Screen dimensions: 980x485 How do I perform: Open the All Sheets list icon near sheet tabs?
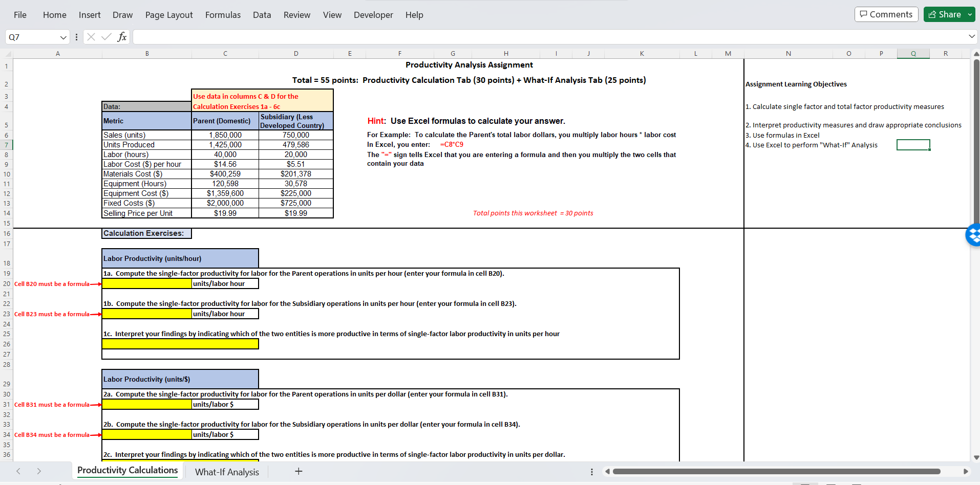[x=591, y=471]
